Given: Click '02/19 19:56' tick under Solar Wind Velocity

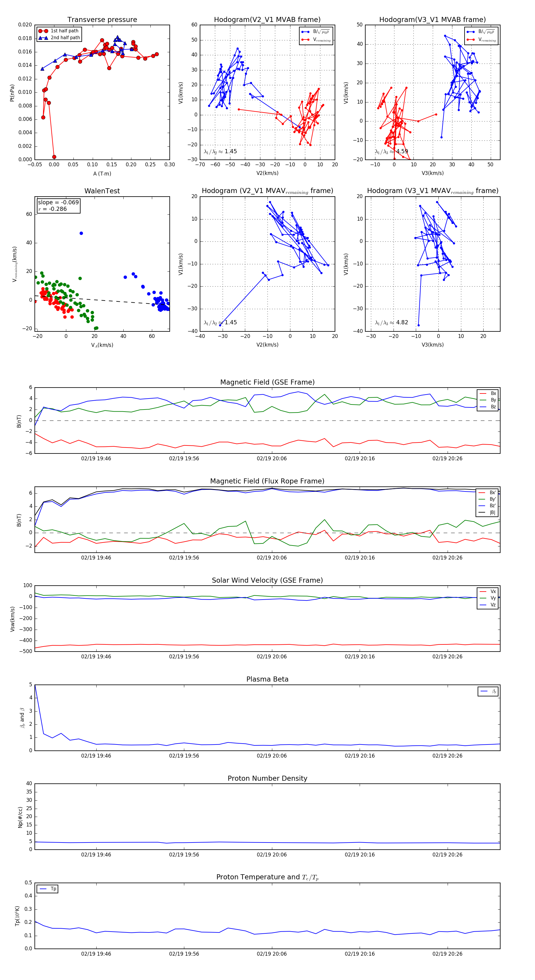Looking at the screenshot, I should coord(184,657).
